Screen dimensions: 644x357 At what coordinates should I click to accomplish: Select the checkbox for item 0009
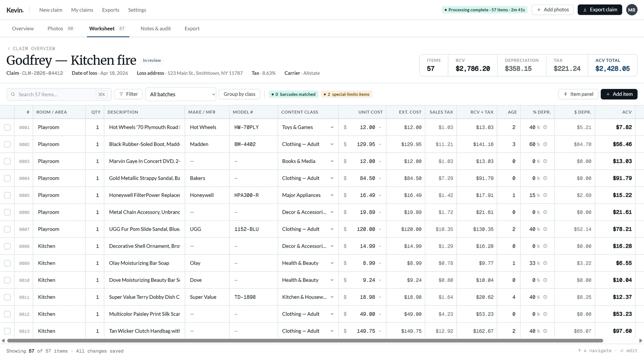(7, 263)
